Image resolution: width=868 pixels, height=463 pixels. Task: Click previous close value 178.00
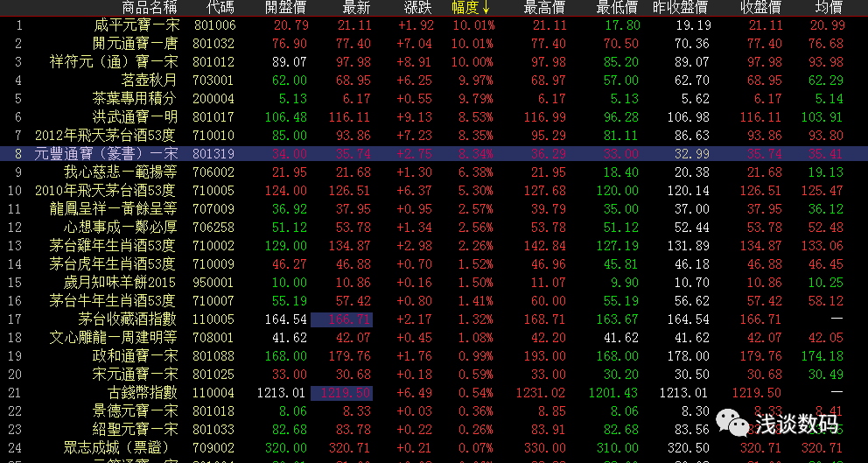click(x=688, y=355)
